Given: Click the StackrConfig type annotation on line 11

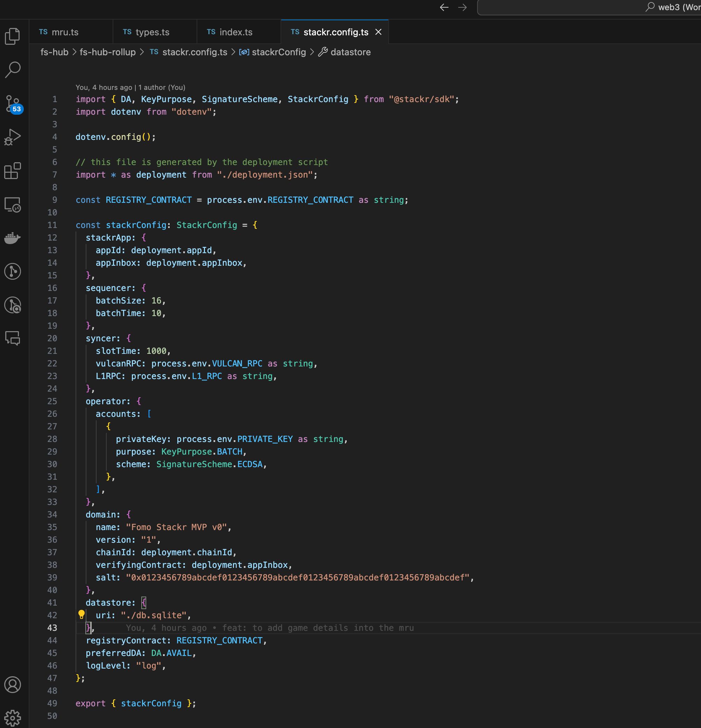Looking at the screenshot, I should (x=206, y=225).
